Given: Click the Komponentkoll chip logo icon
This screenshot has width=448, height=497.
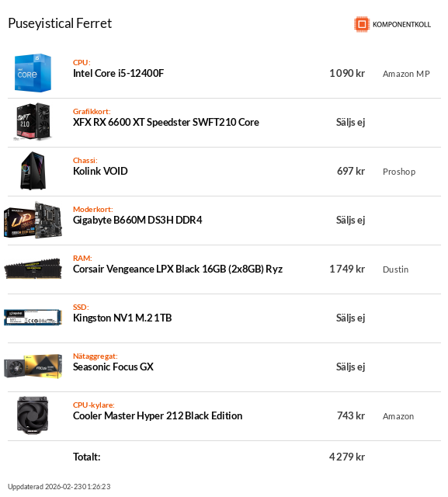Looking at the screenshot, I should coord(362,24).
